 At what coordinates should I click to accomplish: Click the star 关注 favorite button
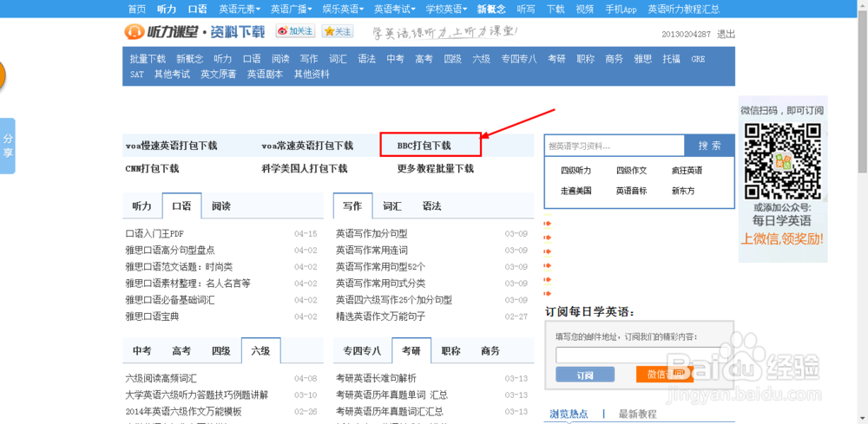click(338, 31)
